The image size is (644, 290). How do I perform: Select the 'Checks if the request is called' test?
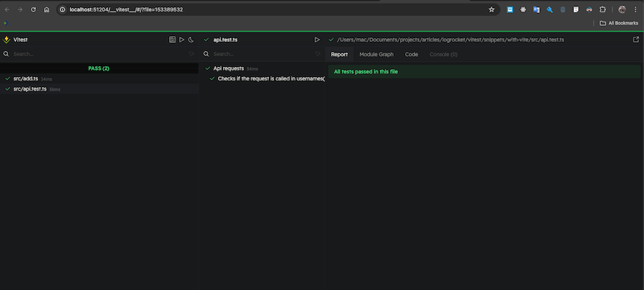click(x=271, y=78)
